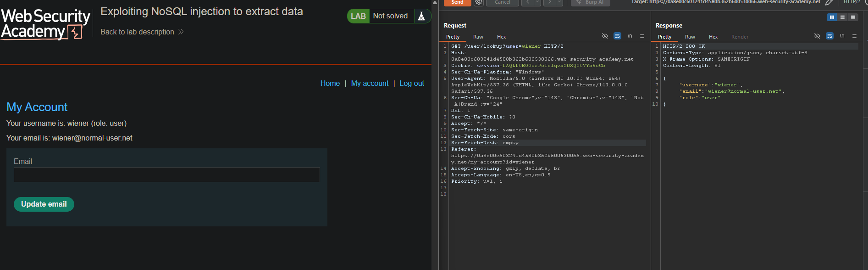Switch Request view to Hex tab

click(x=502, y=37)
